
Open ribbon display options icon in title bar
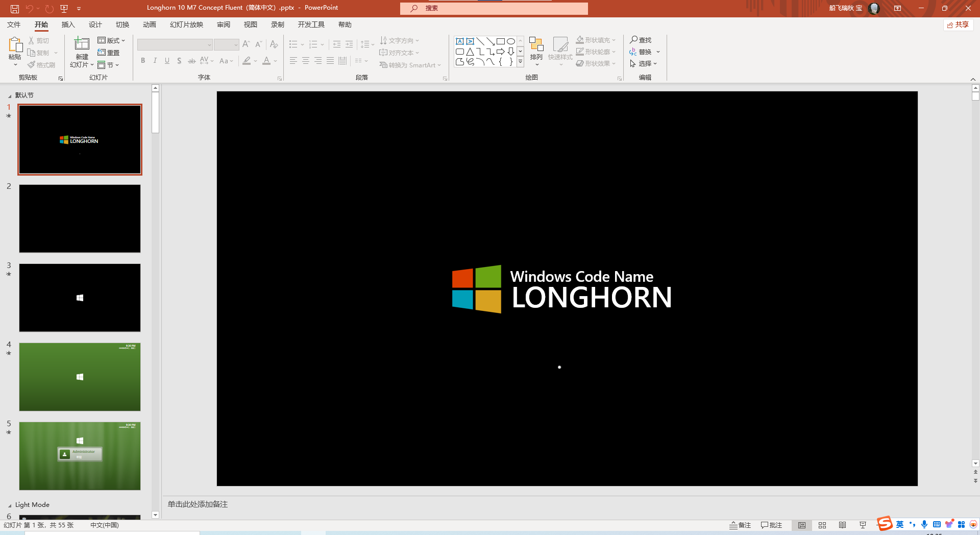pyautogui.click(x=897, y=8)
